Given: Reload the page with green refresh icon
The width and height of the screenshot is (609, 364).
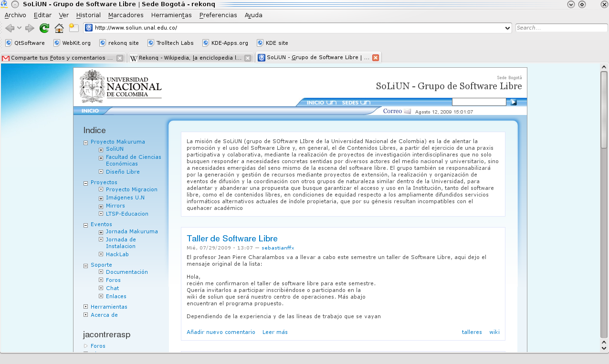Looking at the screenshot, I should click(x=44, y=28).
